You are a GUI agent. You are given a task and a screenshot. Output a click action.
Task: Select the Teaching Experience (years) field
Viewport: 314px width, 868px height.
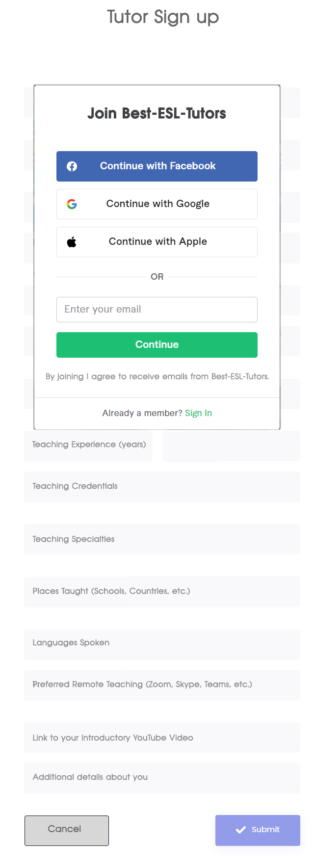click(88, 445)
